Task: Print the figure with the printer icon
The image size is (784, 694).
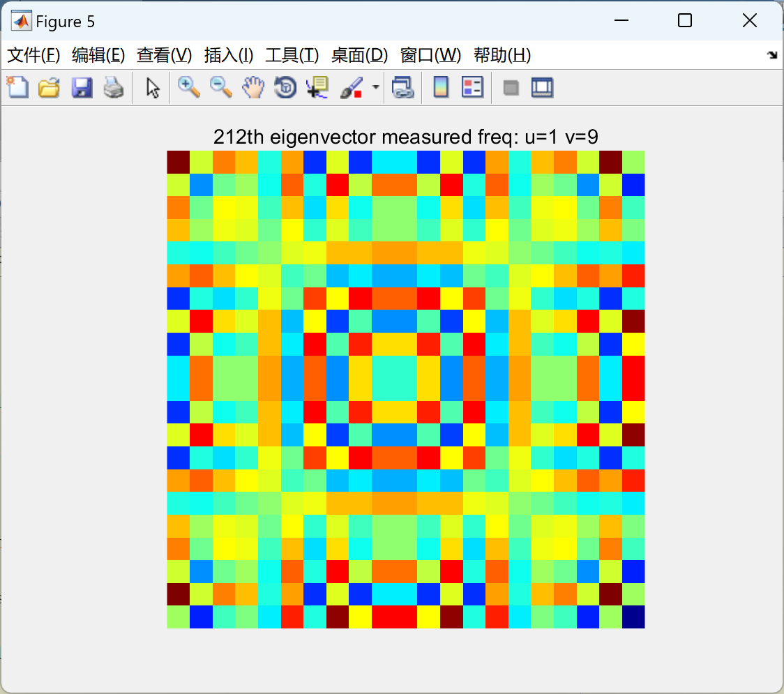Action: point(114,87)
